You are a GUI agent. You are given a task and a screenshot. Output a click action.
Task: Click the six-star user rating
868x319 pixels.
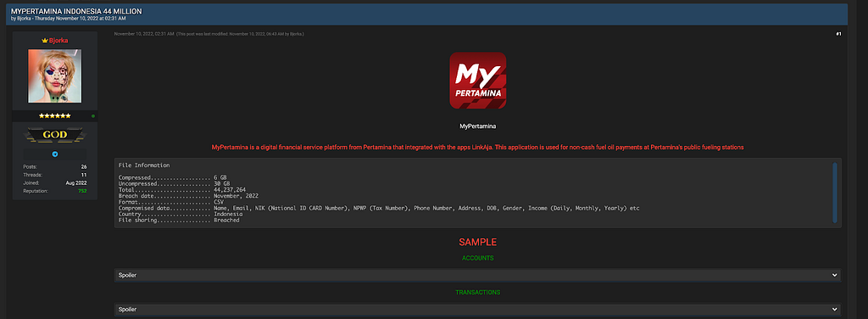(x=55, y=115)
